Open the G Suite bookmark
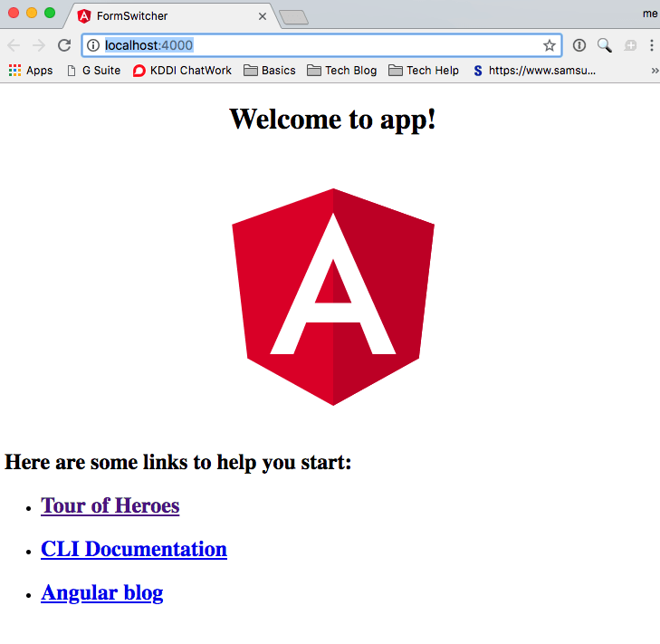This screenshot has width=660, height=644. pyautogui.click(x=94, y=71)
